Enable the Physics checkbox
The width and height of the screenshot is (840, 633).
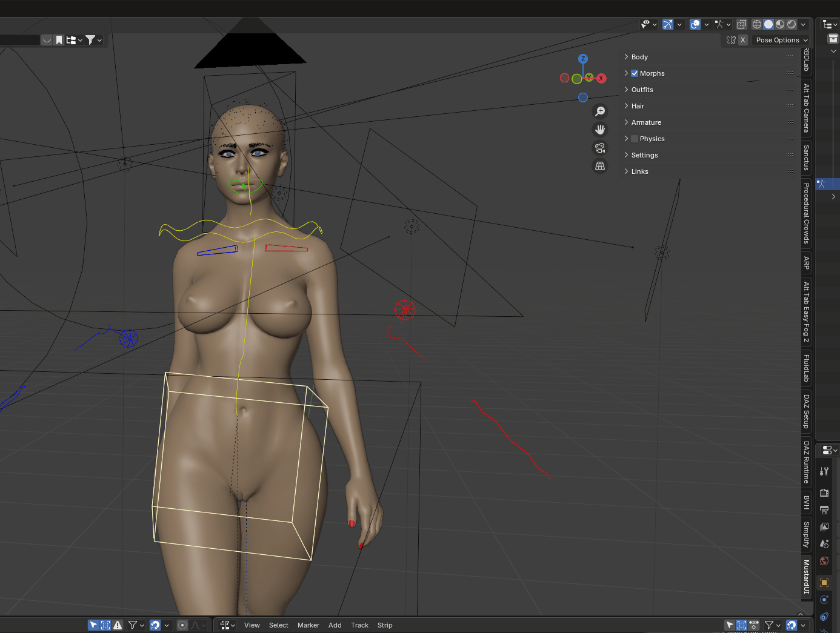click(635, 139)
